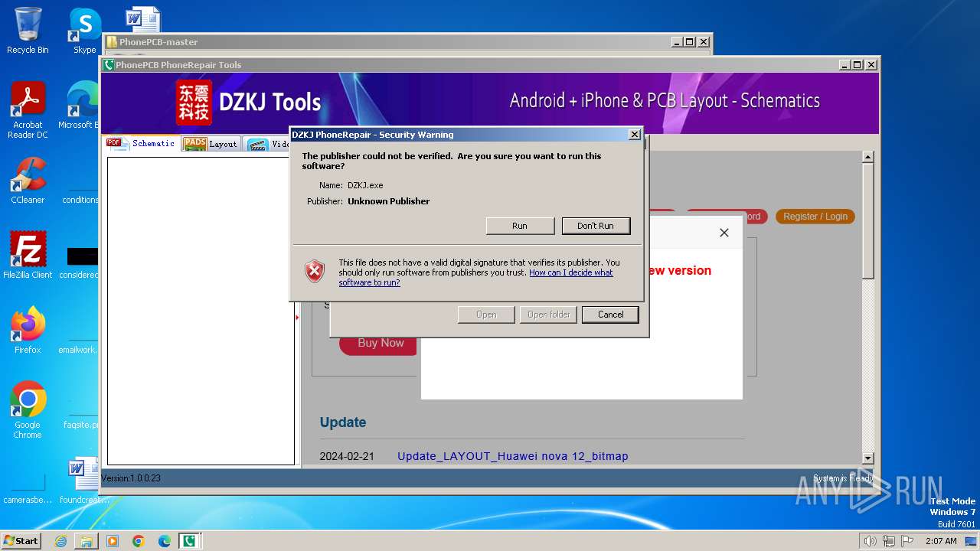
Task: Click the red shield warning icon
Action: 315,271
